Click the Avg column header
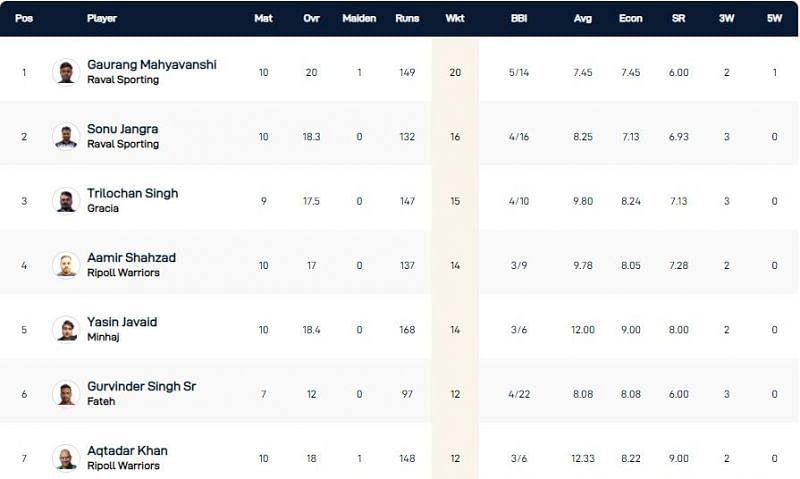The width and height of the screenshot is (800, 479). (584, 18)
